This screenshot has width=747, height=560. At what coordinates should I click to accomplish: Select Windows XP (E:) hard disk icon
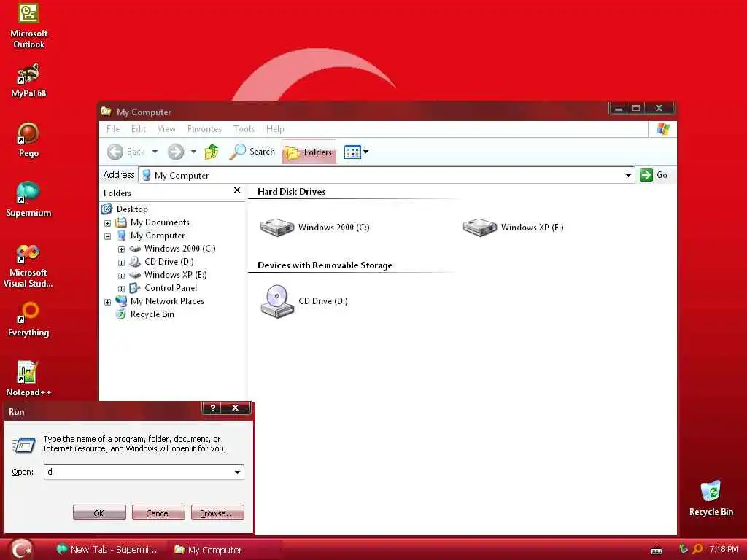coord(514,227)
